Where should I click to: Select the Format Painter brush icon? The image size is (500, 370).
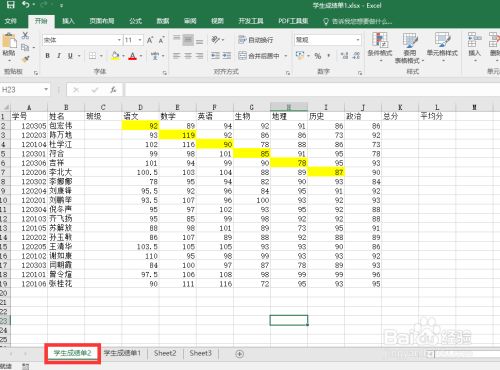tap(25, 59)
